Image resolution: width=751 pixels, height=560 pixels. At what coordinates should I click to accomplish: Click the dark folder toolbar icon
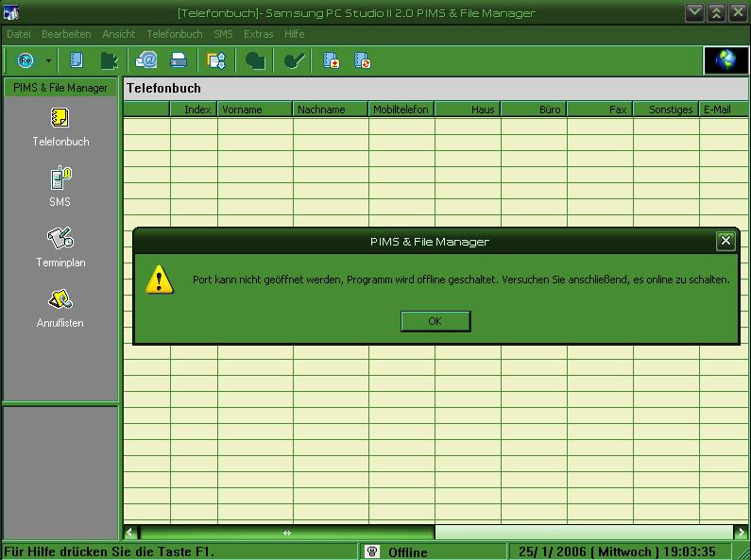tap(110, 60)
